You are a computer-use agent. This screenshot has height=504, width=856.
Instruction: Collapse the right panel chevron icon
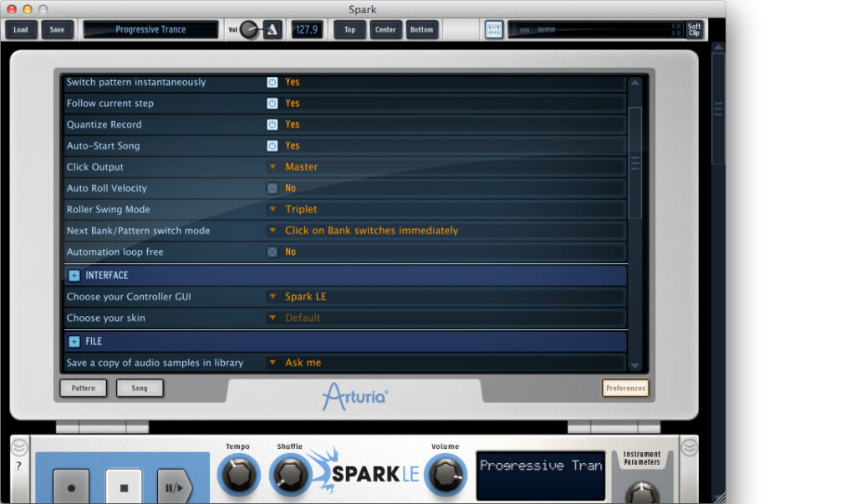pyautogui.click(x=689, y=448)
